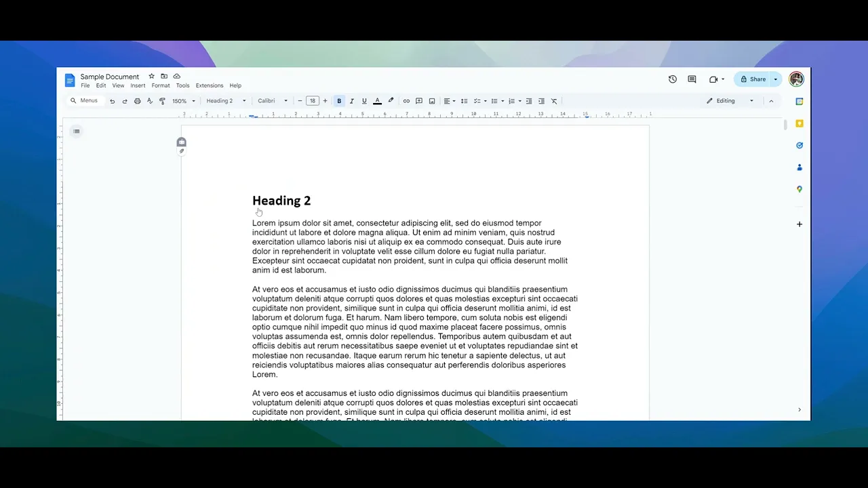
Task: Undo the last action
Action: tap(112, 101)
